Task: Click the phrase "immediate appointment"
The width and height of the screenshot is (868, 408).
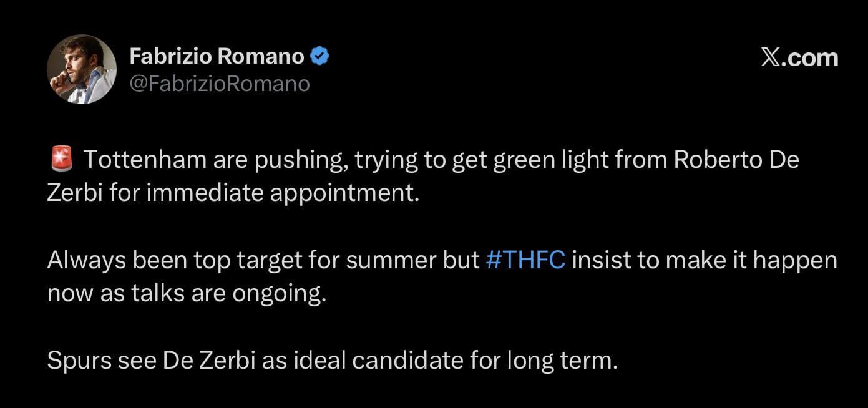Action: (281, 193)
